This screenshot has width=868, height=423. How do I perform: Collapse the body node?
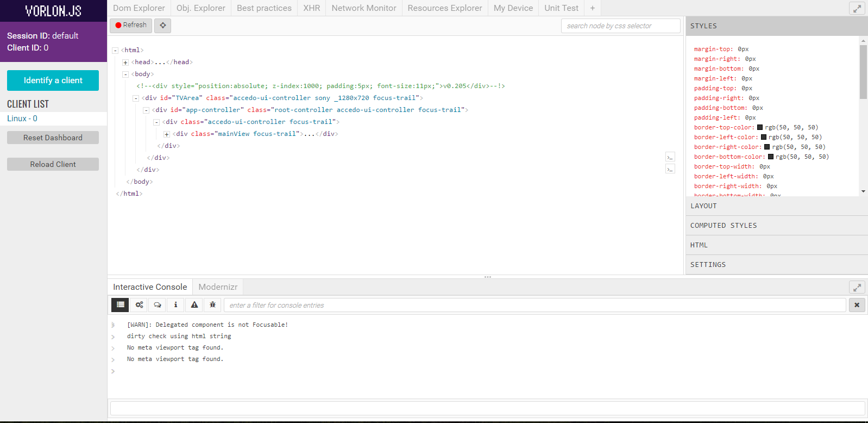coord(125,74)
